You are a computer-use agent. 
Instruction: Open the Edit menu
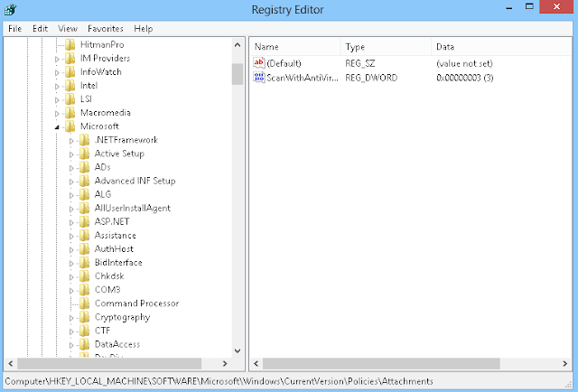click(x=40, y=28)
